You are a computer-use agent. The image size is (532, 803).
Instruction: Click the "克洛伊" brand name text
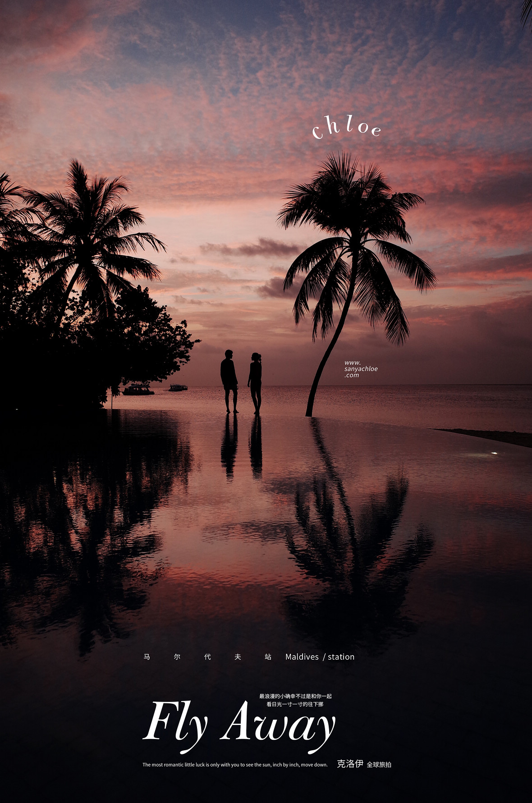(x=350, y=764)
